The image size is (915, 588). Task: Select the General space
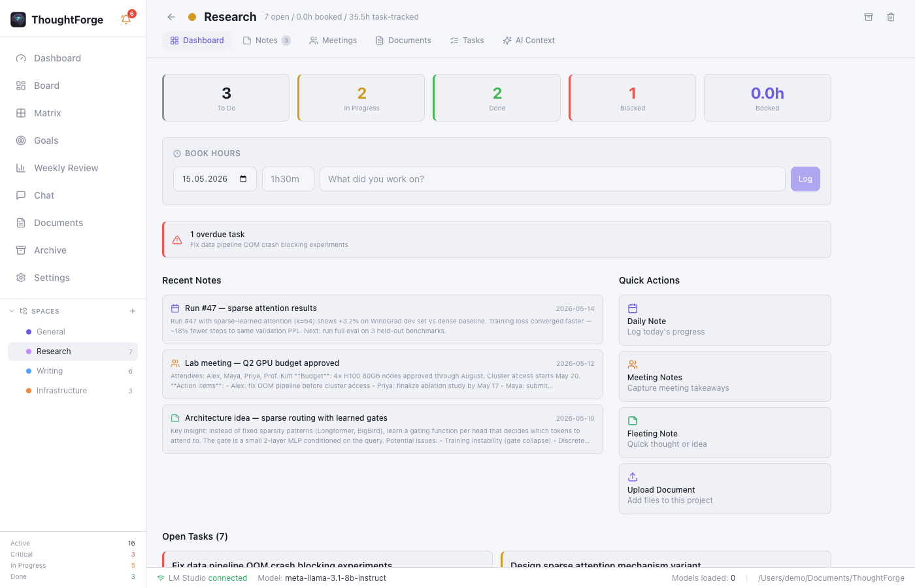73,332
